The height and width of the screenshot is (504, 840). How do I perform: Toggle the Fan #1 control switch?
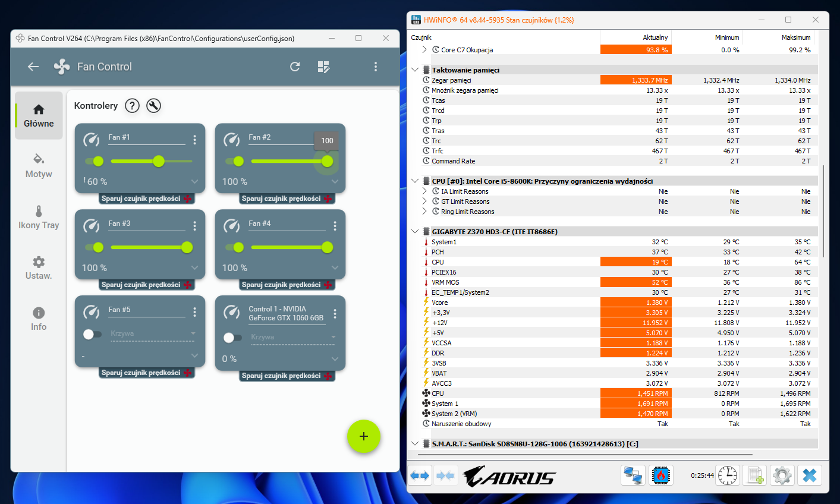tap(94, 161)
